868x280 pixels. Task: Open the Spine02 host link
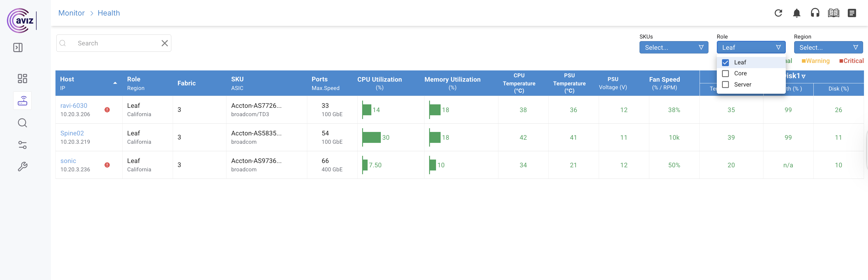click(72, 133)
